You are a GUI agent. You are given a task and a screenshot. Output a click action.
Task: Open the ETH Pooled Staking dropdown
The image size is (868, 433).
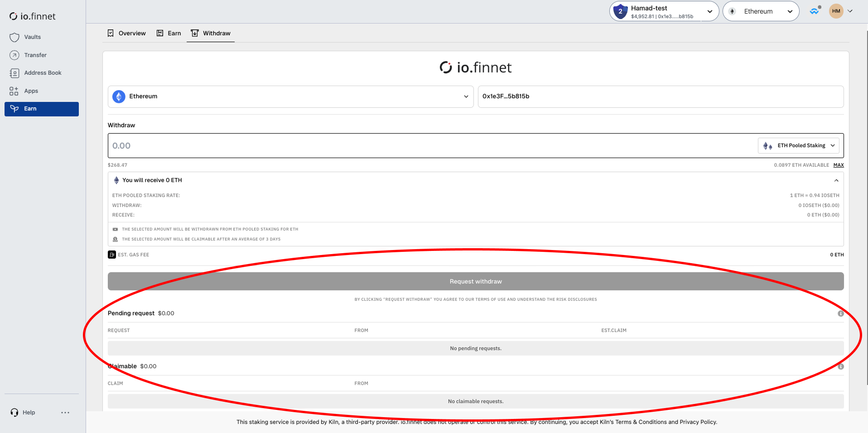point(798,145)
